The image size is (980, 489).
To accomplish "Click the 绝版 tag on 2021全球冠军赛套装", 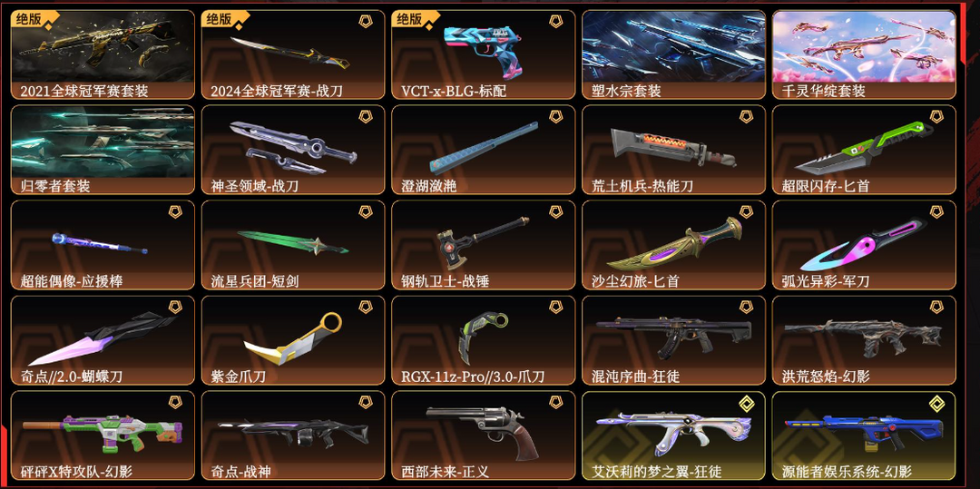I will click(x=30, y=19).
